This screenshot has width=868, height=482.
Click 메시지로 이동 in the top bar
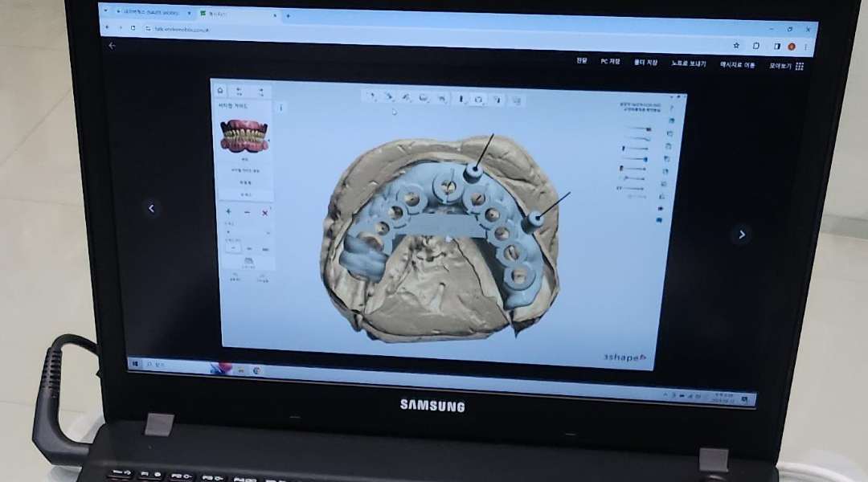[737, 65]
